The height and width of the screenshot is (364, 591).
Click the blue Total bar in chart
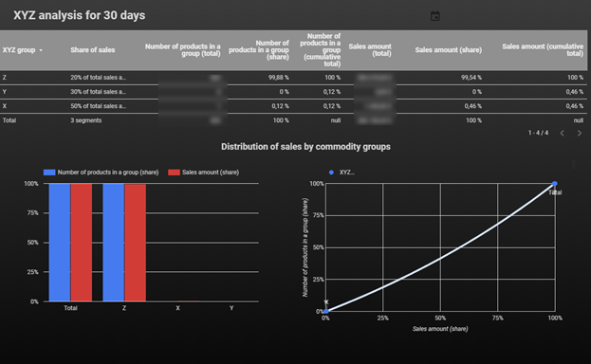tap(60, 243)
